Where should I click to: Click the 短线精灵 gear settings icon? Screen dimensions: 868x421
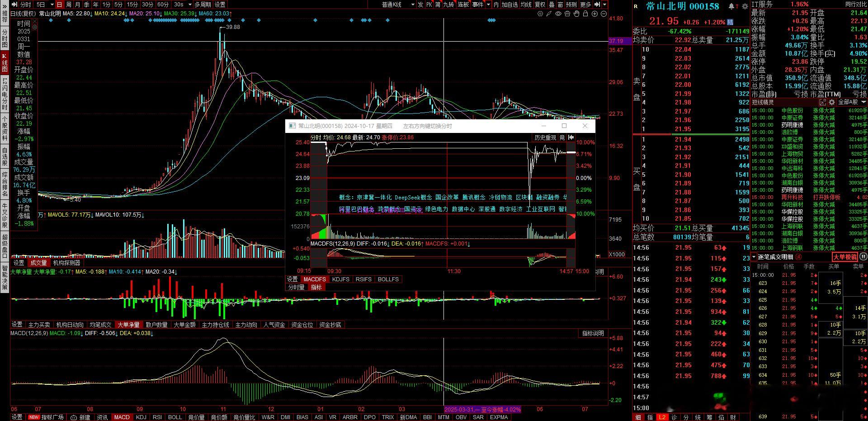click(832, 102)
